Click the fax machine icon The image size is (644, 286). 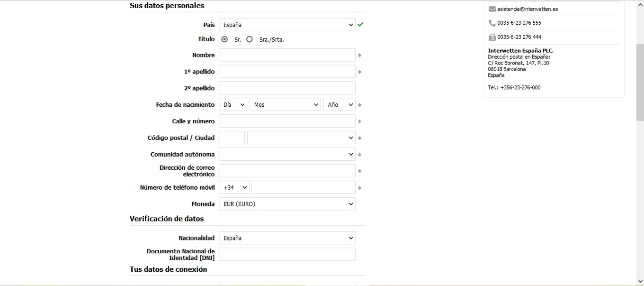click(x=492, y=37)
